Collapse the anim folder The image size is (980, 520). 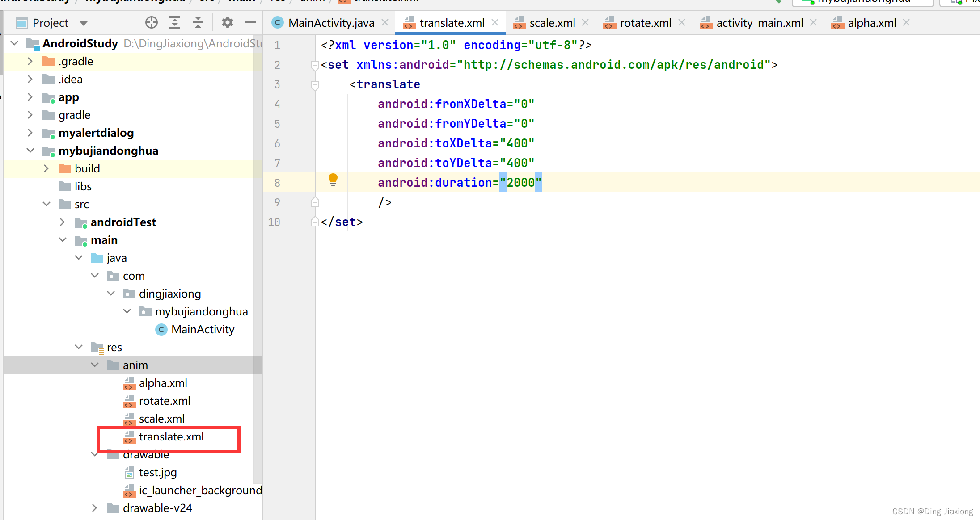(x=95, y=365)
